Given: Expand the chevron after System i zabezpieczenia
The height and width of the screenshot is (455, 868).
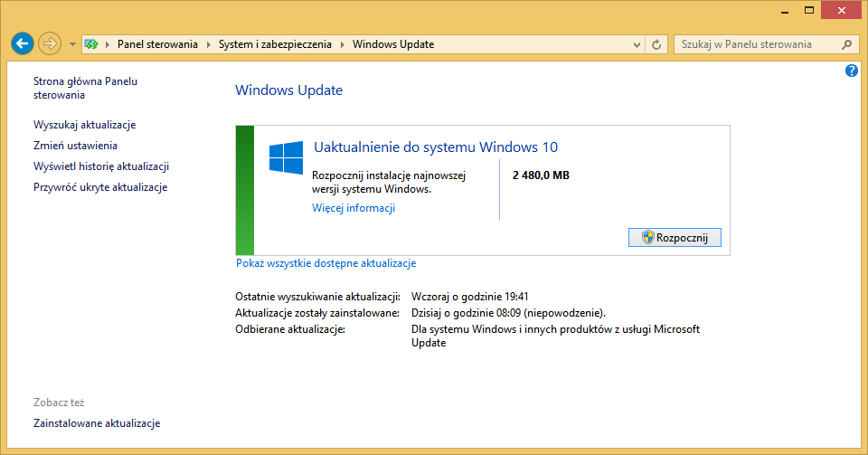Looking at the screenshot, I should point(342,44).
